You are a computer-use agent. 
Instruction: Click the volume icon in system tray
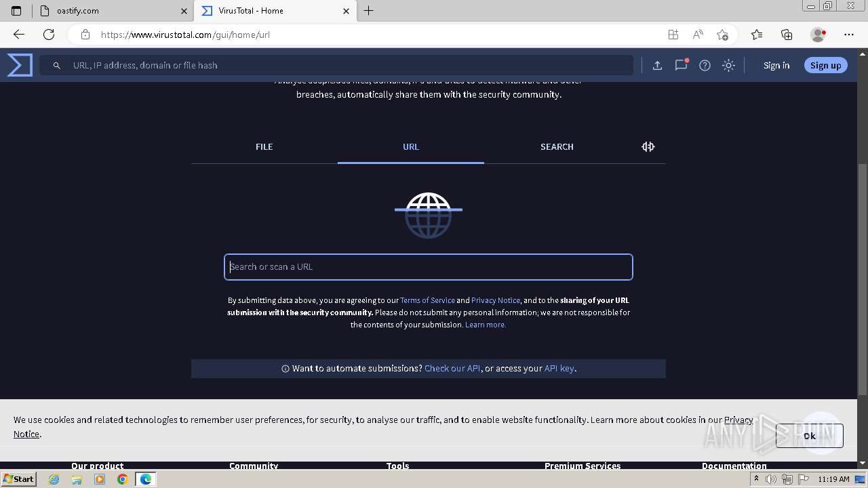tap(771, 479)
